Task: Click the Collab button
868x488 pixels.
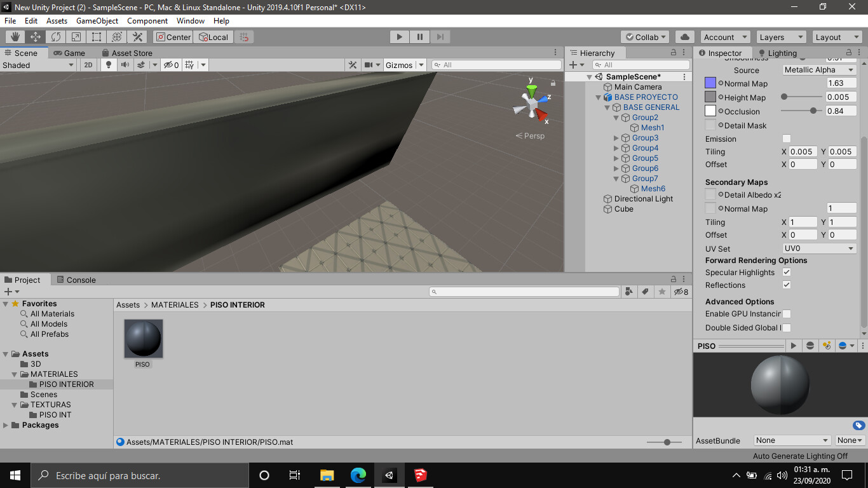Action: [644, 37]
